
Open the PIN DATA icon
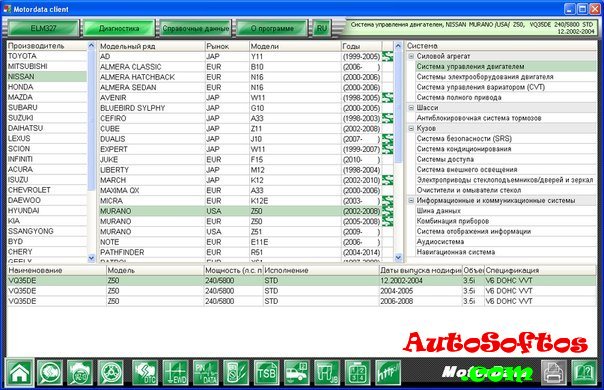coord(206,372)
